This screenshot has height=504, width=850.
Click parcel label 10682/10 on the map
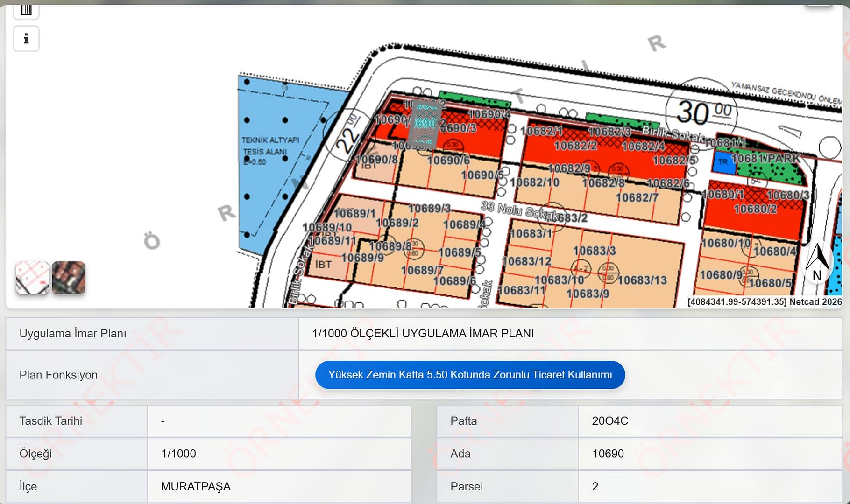(x=534, y=182)
